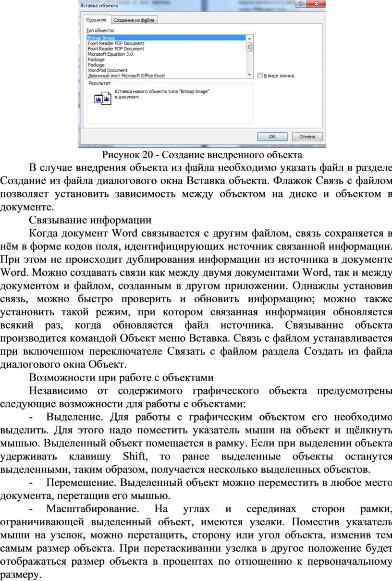Select Bitmap Image in object type list
Screen dimensions: 392x581
pyautogui.click(x=166, y=37)
